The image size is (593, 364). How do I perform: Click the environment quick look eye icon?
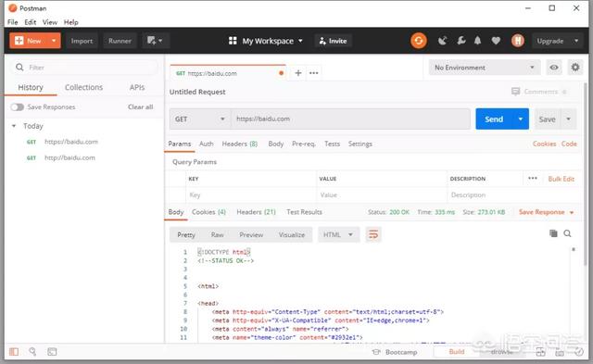(554, 68)
